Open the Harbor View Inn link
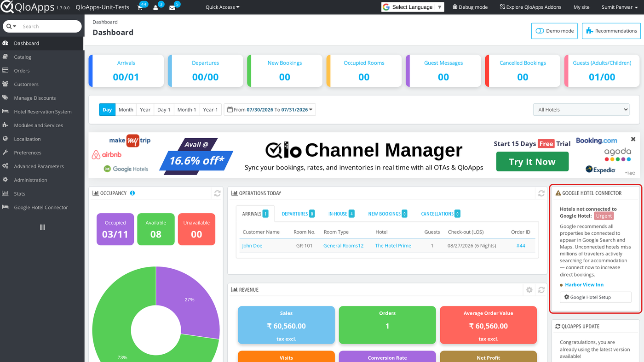Image resolution: width=644 pixels, height=362 pixels. (584, 285)
